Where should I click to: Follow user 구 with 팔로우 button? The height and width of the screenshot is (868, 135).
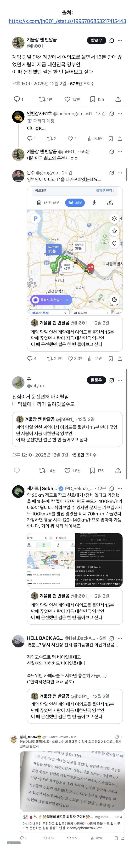coord(96,380)
